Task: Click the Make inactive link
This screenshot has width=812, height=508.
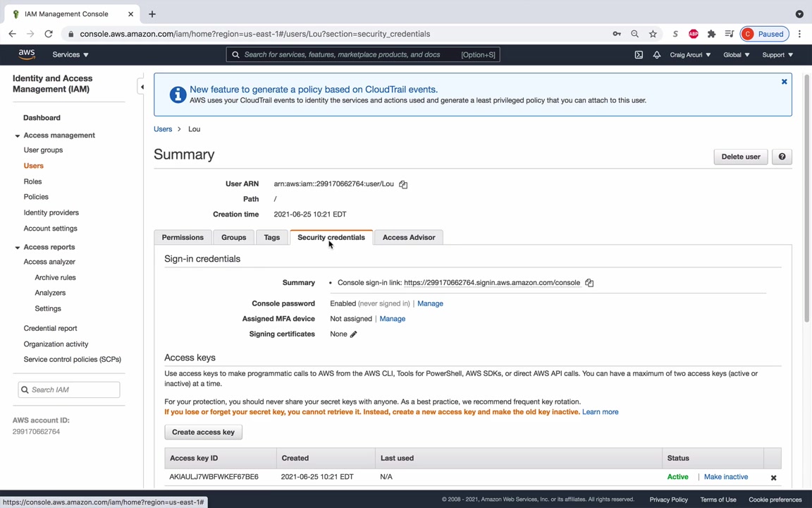Action: point(725,477)
